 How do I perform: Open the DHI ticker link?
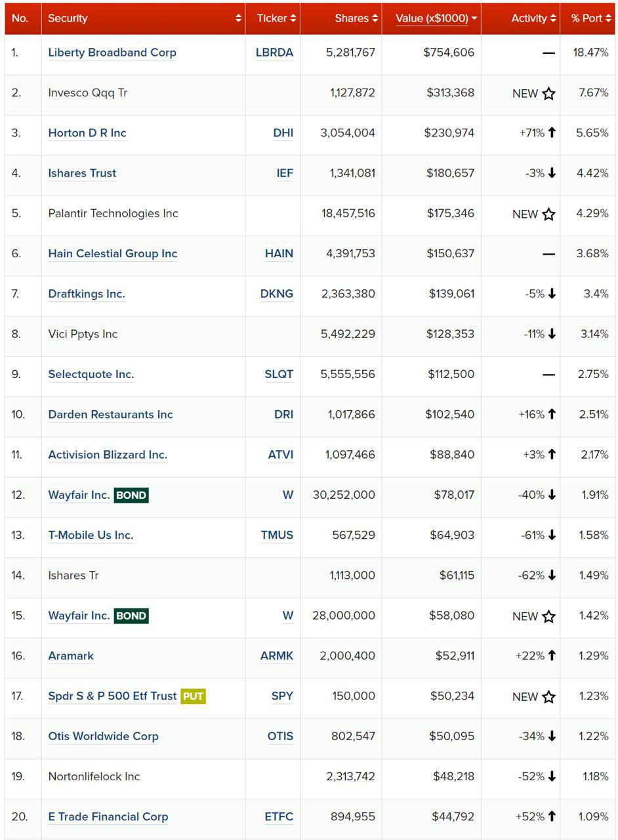pos(283,133)
